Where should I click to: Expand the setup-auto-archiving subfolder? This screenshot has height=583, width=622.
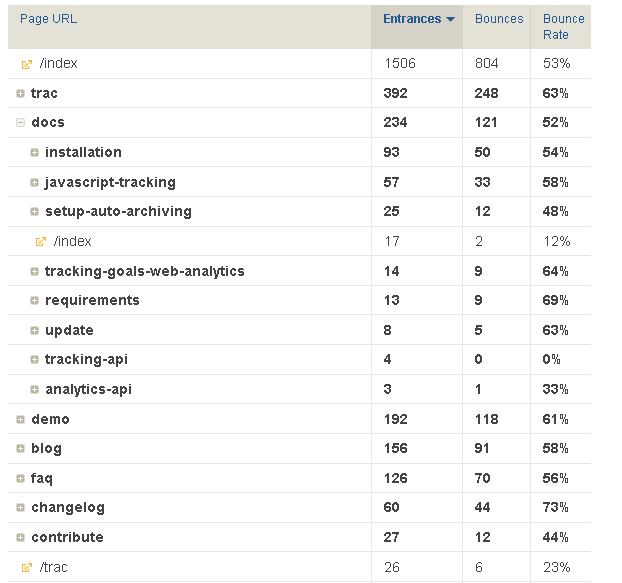click(34, 212)
